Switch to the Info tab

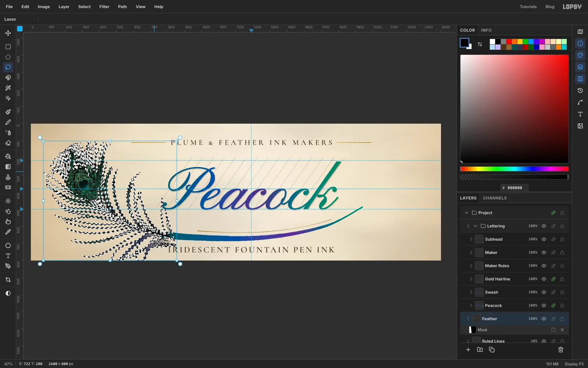[x=486, y=30]
